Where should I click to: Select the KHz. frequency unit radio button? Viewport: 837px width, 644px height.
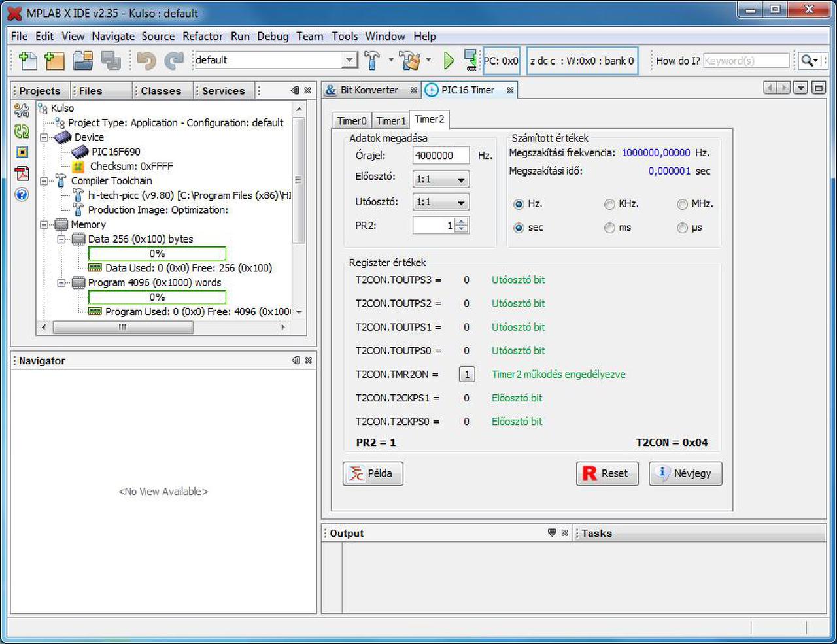pyautogui.click(x=609, y=204)
